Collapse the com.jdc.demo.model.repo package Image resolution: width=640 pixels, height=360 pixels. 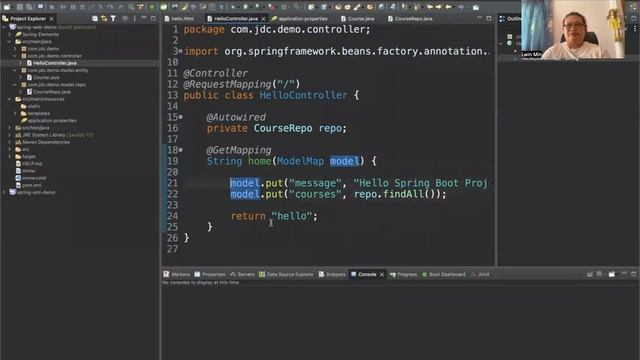click(x=16, y=85)
